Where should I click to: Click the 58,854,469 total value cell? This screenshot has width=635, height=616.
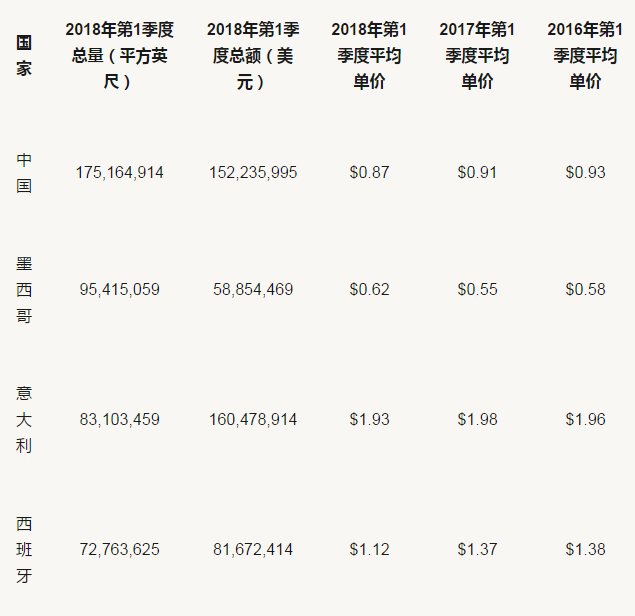253,290
